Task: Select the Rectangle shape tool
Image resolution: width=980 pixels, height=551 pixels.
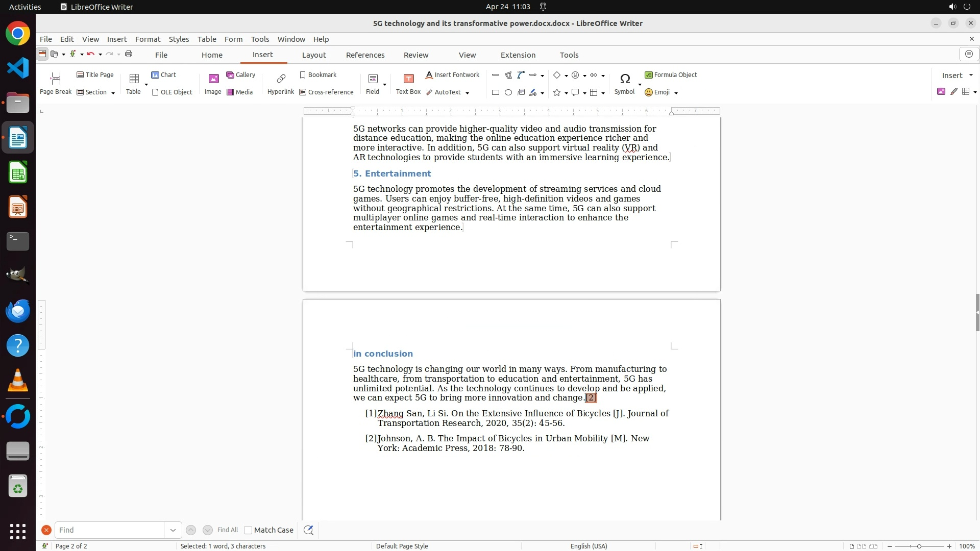Action: click(495, 92)
